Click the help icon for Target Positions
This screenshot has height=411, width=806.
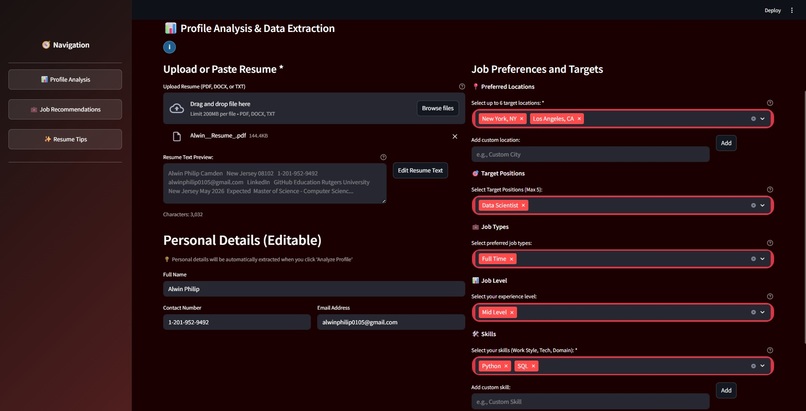click(x=770, y=190)
